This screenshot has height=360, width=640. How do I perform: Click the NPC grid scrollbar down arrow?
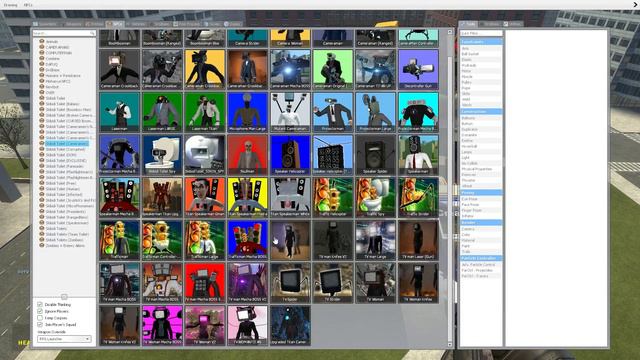[x=450, y=345]
